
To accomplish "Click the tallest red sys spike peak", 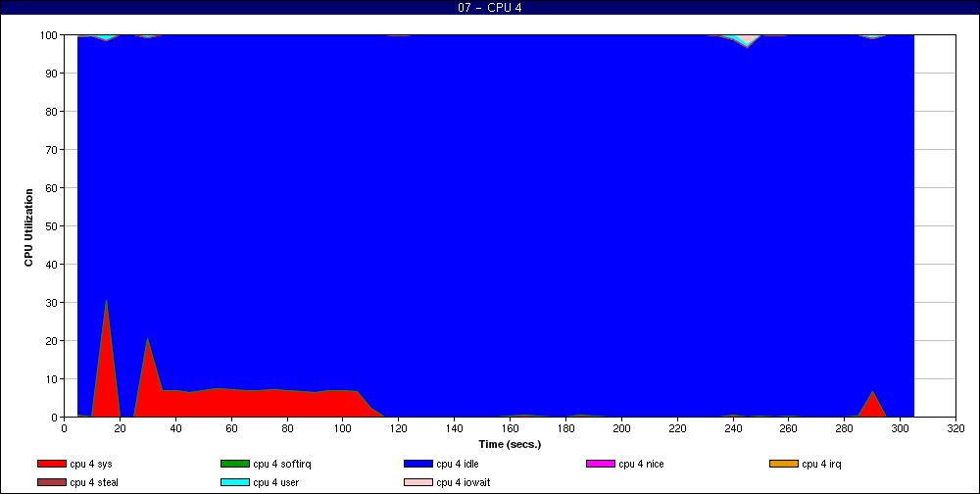I will click(x=106, y=302).
